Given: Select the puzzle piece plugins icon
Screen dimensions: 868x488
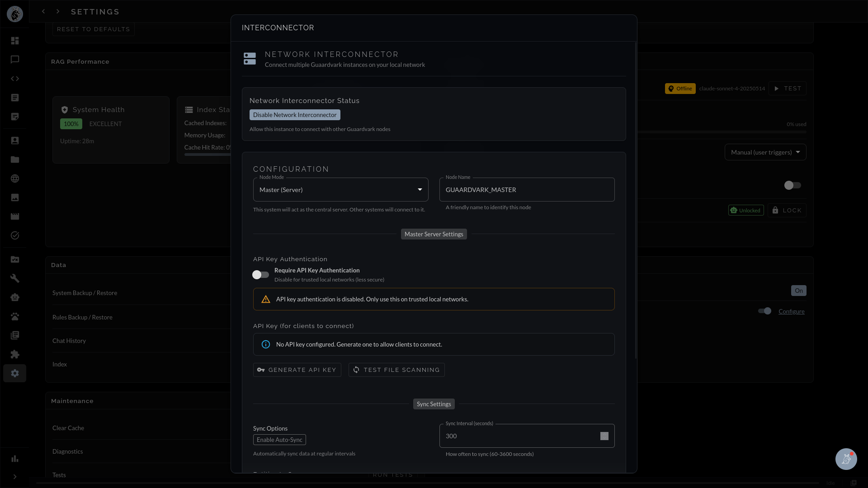Looking at the screenshot, I should [15, 354].
